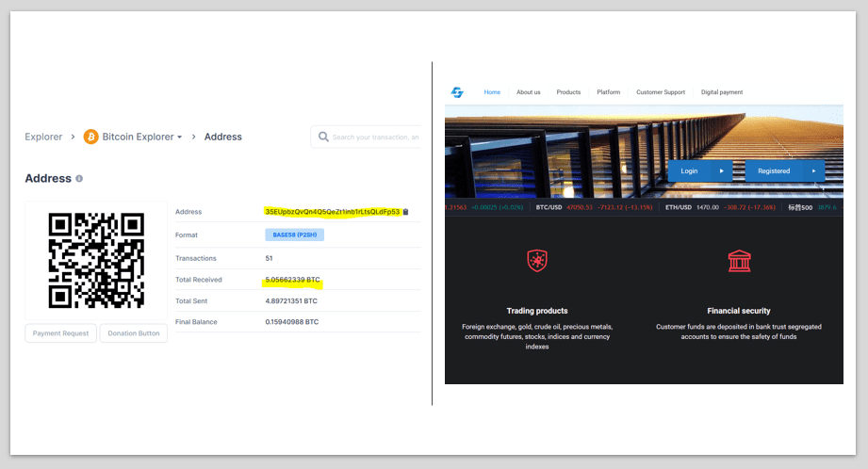
Task: Click the orange Bitcoin logo icon
Action: coord(91,137)
